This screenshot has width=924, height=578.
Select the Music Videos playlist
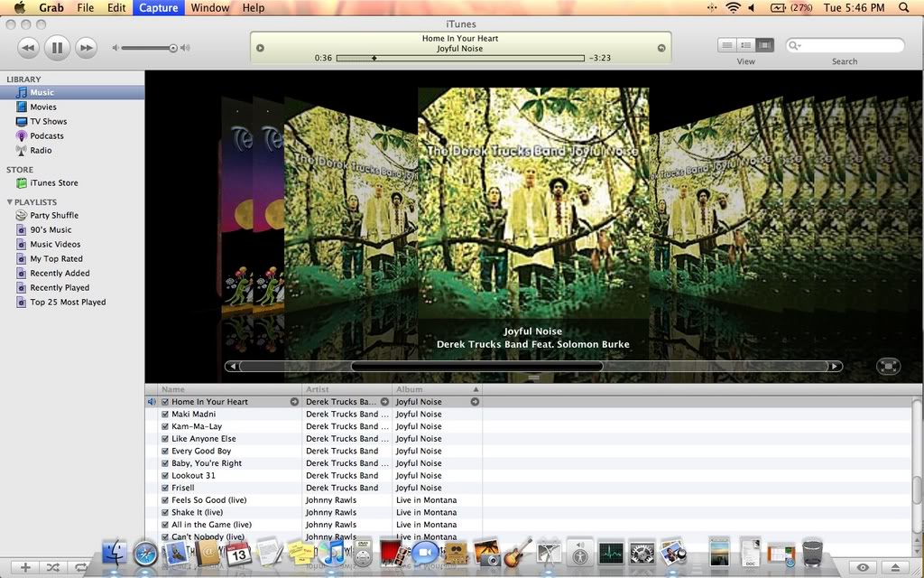[x=55, y=244]
